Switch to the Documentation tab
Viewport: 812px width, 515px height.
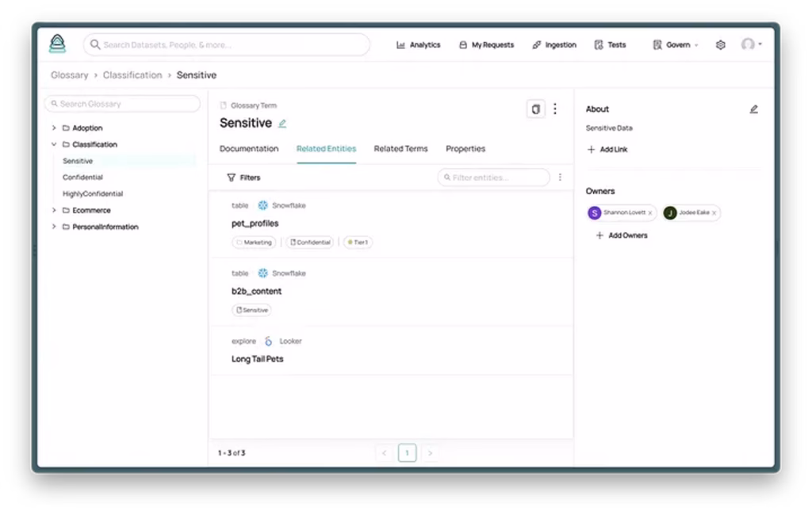coord(249,149)
